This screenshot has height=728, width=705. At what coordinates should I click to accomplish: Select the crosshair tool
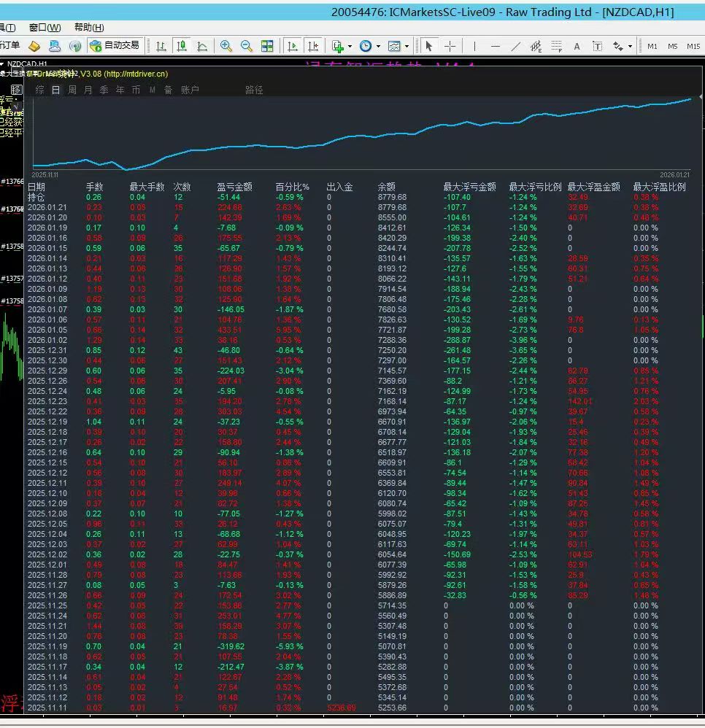[450, 46]
